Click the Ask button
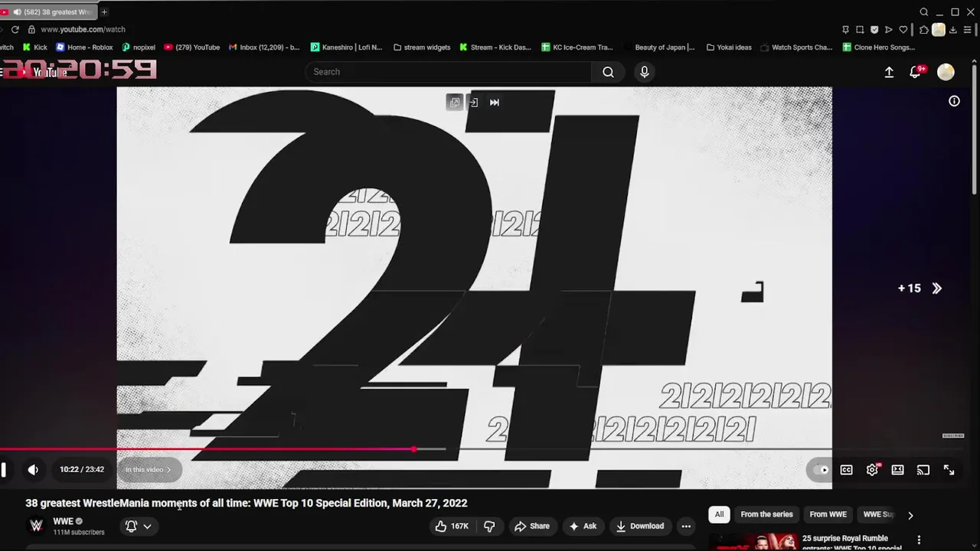This screenshot has width=980, height=551. tap(583, 527)
